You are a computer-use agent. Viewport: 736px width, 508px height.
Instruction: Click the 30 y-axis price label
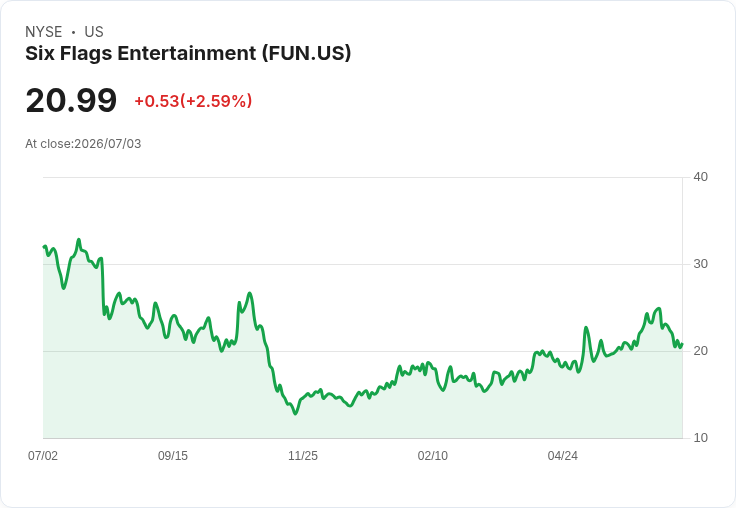tap(700, 264)
